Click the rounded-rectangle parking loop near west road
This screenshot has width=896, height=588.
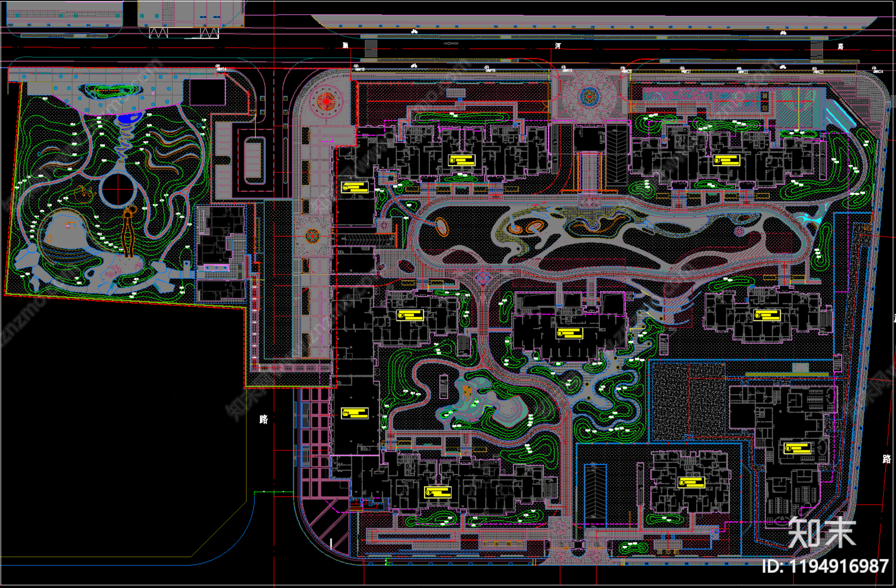click(x=254, y=159)
